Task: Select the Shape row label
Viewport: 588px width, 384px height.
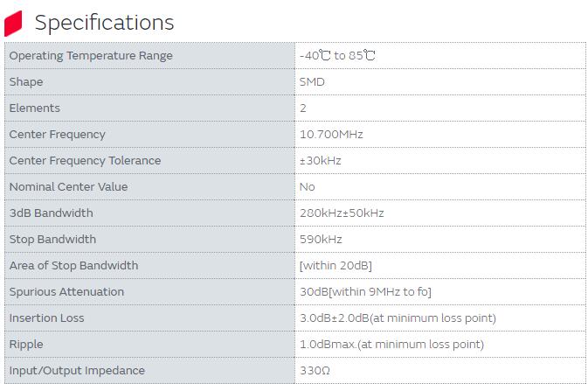Action: 25,82
